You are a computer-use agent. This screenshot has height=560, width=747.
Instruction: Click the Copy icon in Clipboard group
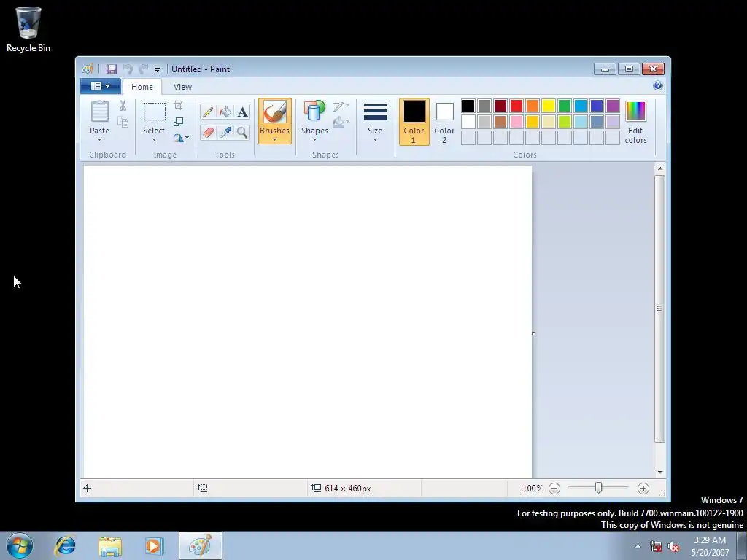pyautogui.click(x=123, y=122)
